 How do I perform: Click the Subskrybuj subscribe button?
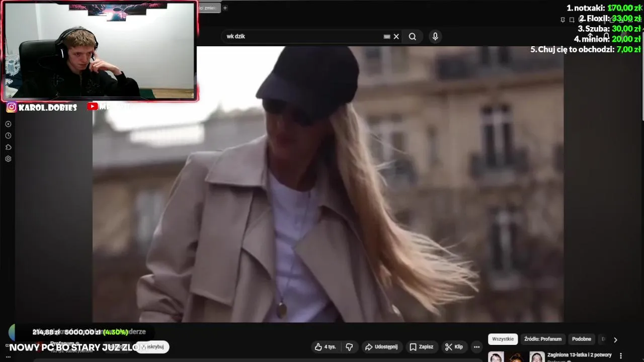pyautogui.click(x=152, y=347)
